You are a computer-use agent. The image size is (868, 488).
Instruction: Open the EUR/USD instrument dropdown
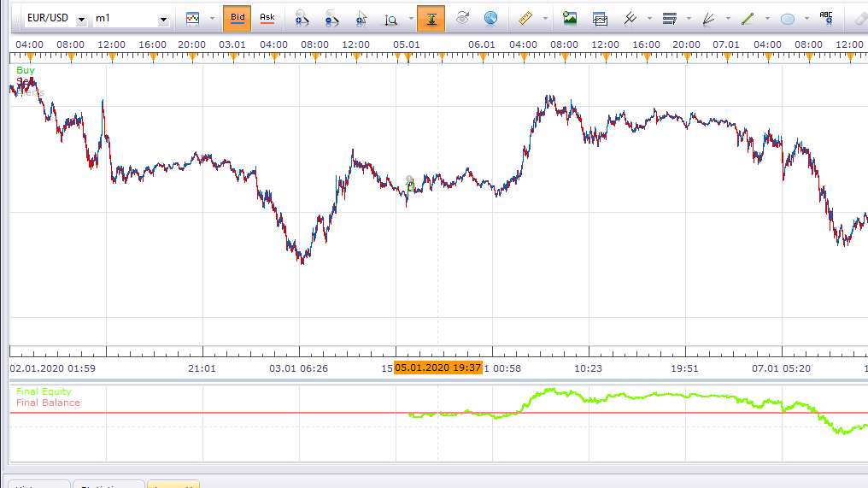click(x=81, y=20)
